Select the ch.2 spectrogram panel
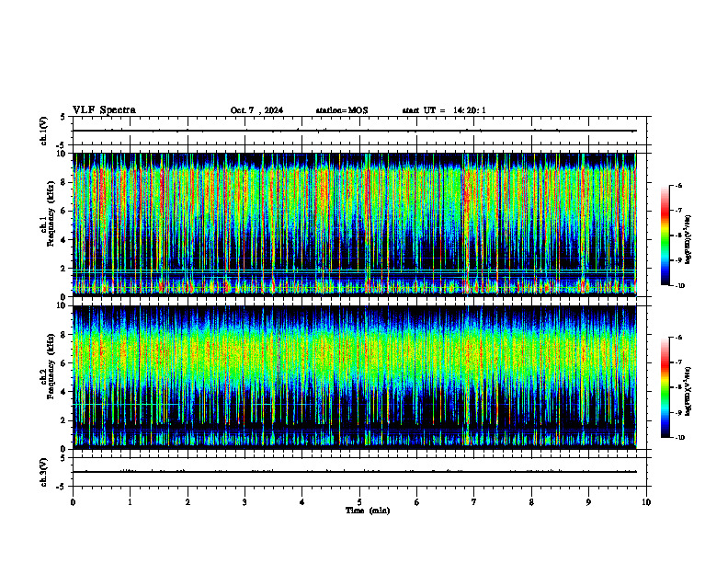Viewport: 728px width, 563px height. [x=355, y=377]
